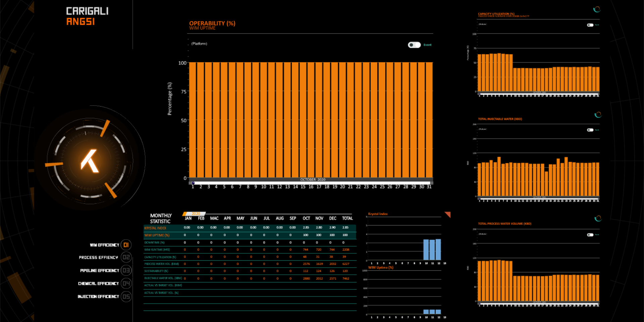Open the 02 Process Efficiency circle icon
This screenshot has width=644, height=322.
[126, 257]
